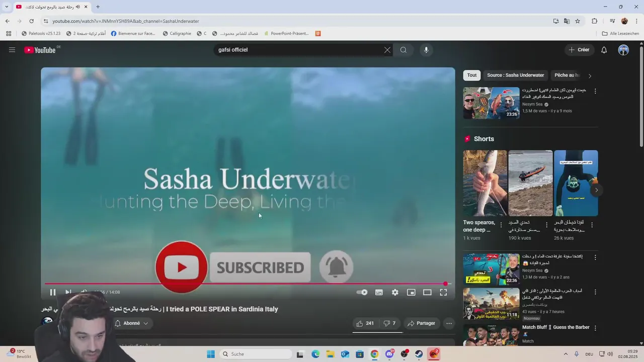Screen dimensions: 644x362
Task: Open the player settings gear
Action: 395,292
